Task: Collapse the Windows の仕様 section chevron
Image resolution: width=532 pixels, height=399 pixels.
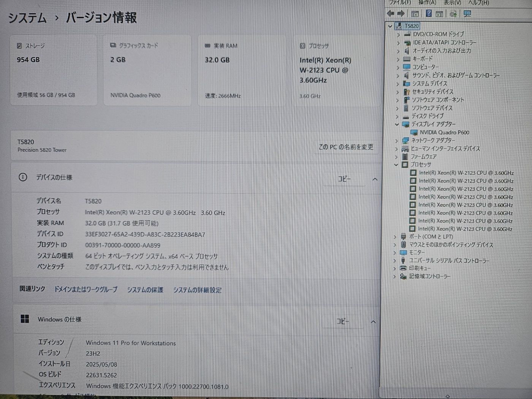Action: coord(373,322)
